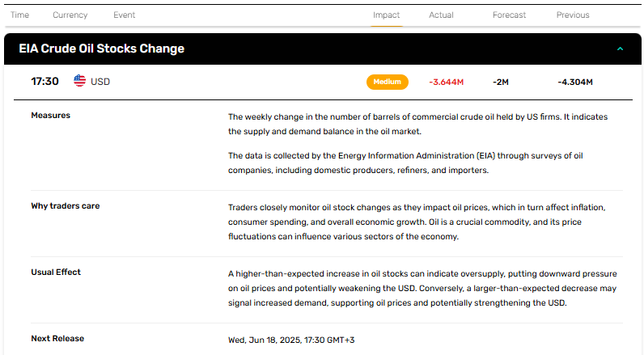Collapse the EIA Crude Oil Stocks chevron
644x355 pixels.
(620, 49)
